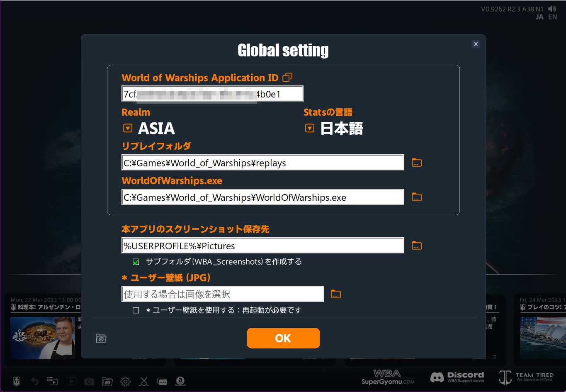Browse for the replay folder
This screenshot has height=392, width=566.
click(x=417, y=163)
